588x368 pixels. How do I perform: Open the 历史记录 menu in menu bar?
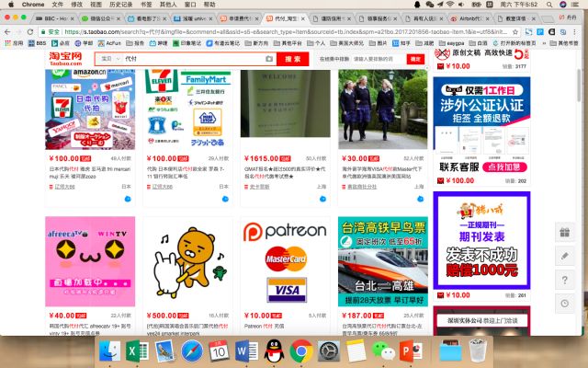(120, 5)
